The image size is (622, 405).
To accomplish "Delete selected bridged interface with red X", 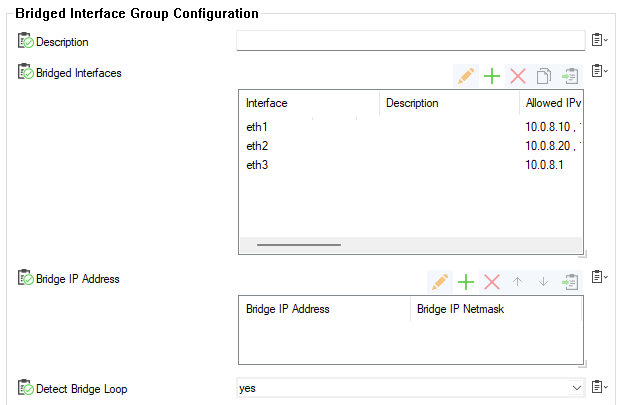I will coord(518,76).
